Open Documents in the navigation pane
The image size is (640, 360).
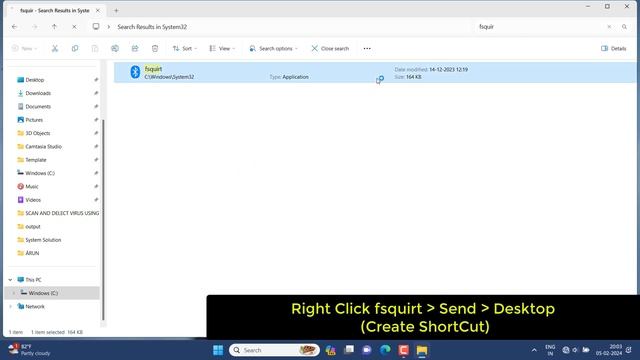pyautogui.click(x=38, y=107)
